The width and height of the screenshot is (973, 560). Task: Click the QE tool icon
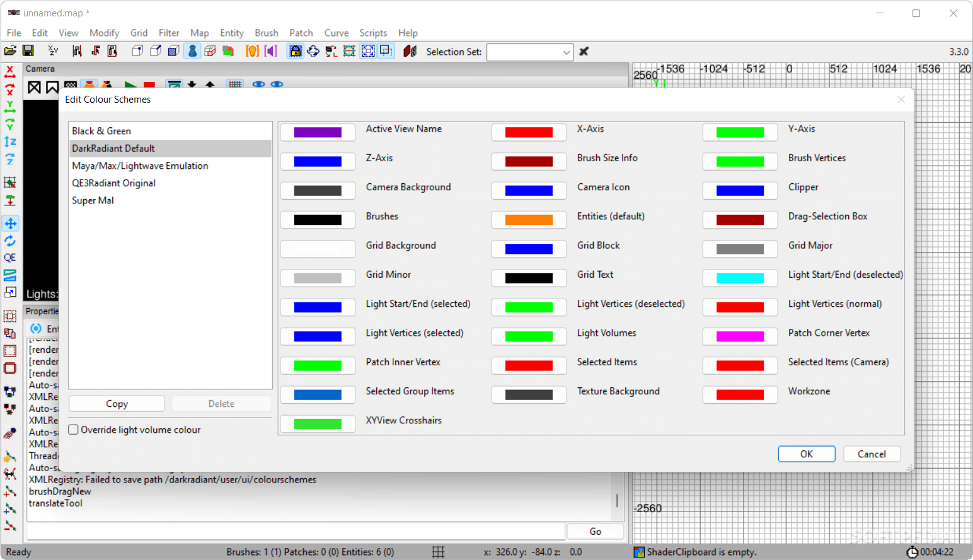(10, 258)
